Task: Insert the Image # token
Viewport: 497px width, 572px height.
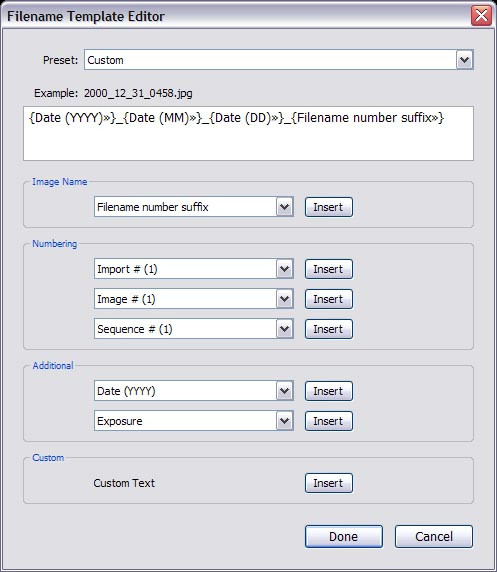Action: (x=329, y=299)
